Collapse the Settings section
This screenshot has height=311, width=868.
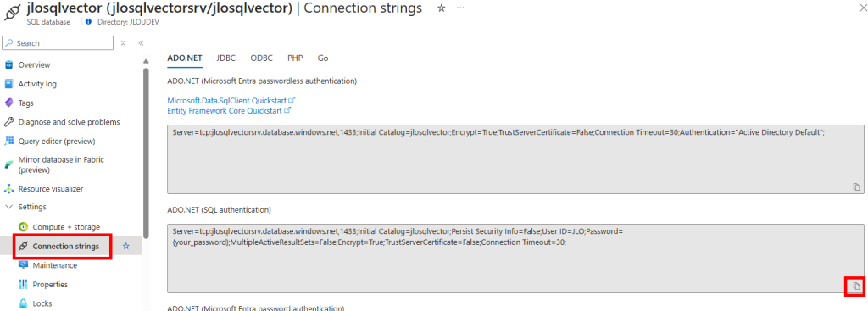pos(8,207)
